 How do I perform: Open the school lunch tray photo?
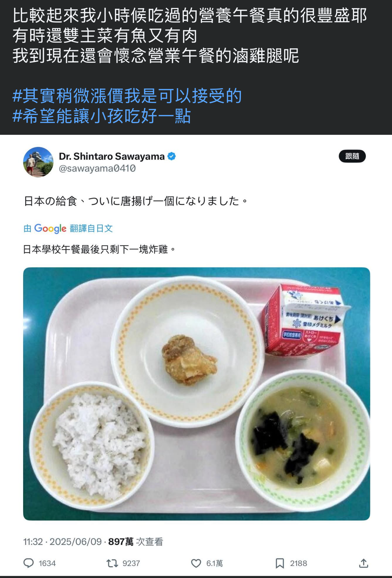pos(197,394)
